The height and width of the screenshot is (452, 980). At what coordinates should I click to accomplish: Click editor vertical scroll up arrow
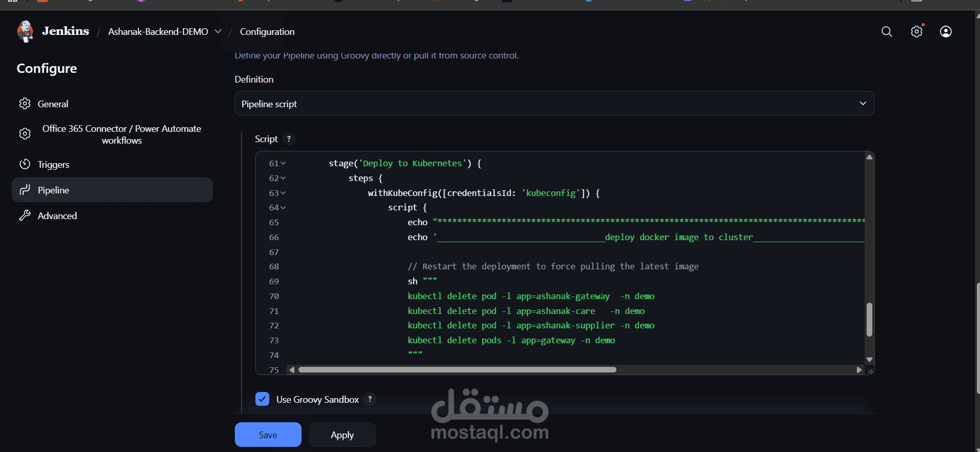pos(869,157)
